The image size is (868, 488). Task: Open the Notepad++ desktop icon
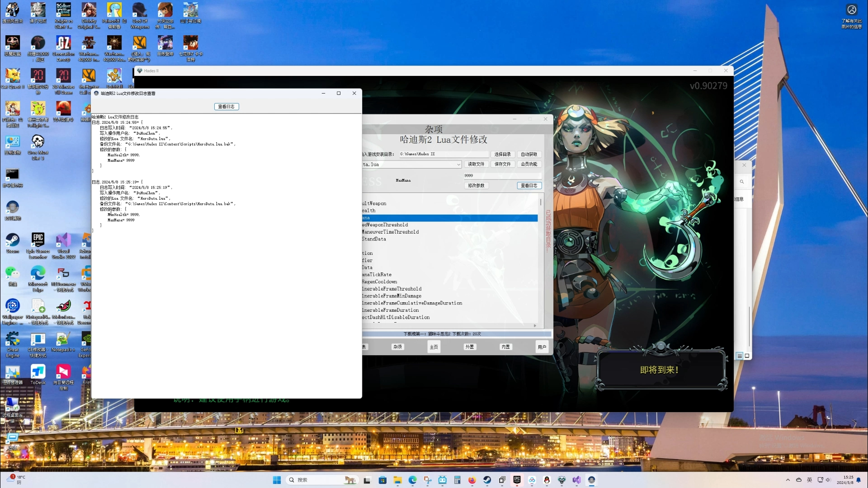coord(63,342)
